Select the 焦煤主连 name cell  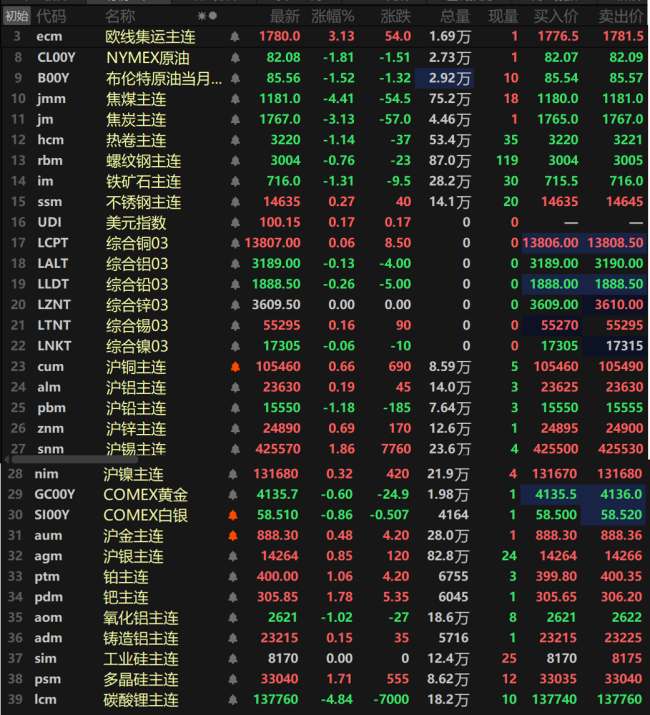coord(136,99)
